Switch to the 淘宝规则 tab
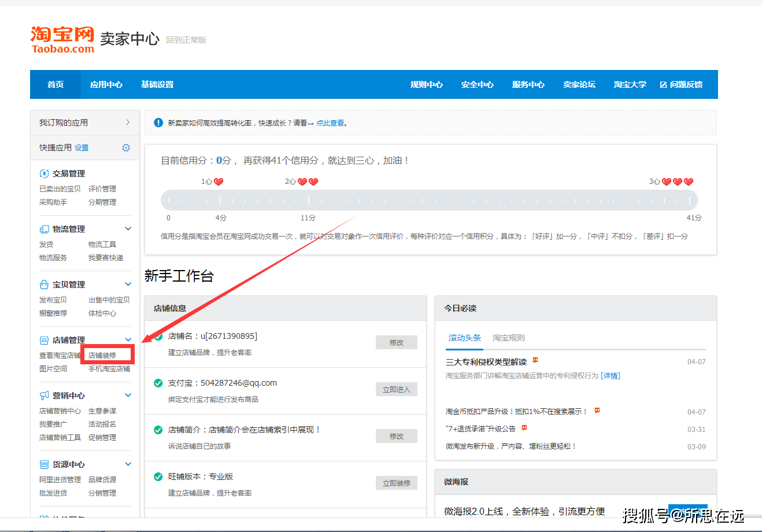 [509, 338]
